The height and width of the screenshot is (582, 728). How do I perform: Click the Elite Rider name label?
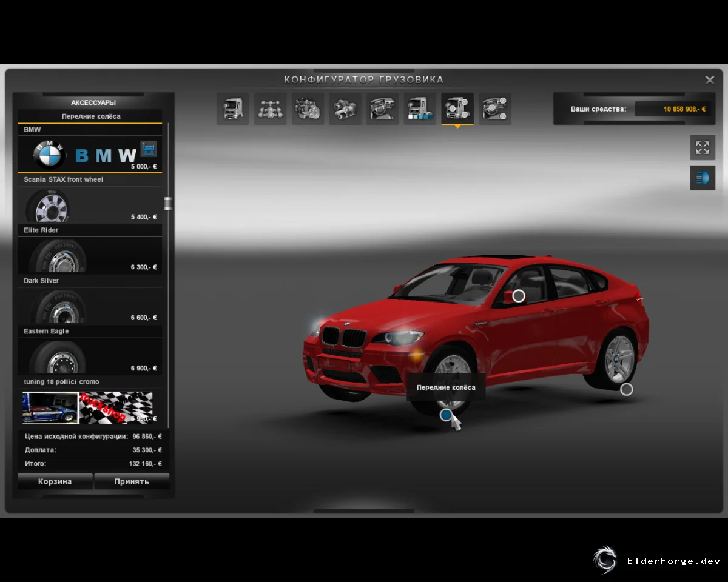pyautogui.click(x=41, y=230)
